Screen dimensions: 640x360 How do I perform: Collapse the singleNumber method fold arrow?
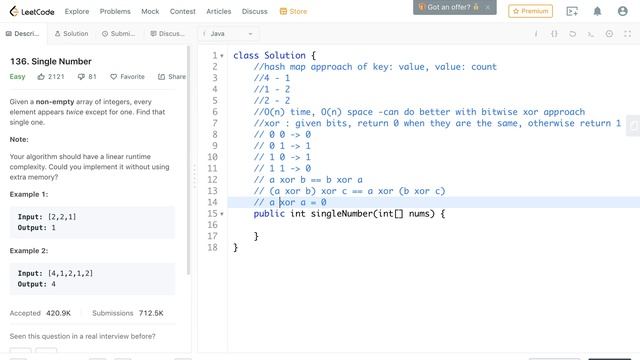point(222,214)
